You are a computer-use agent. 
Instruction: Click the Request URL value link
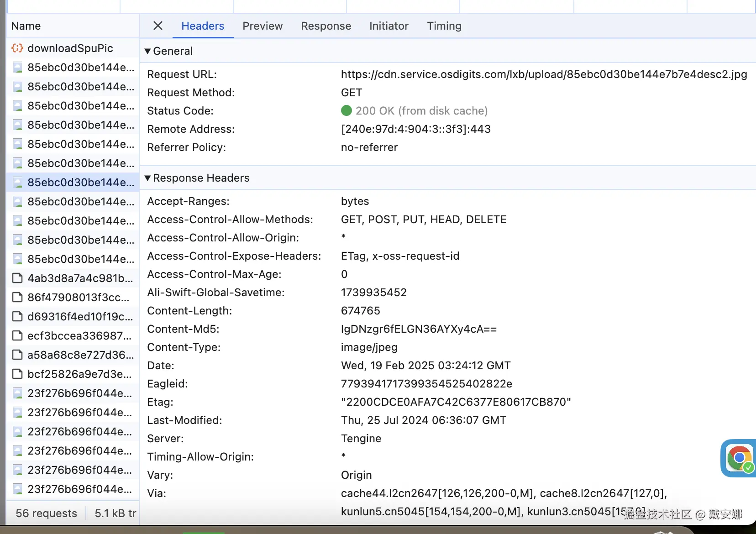pos(544,74)
